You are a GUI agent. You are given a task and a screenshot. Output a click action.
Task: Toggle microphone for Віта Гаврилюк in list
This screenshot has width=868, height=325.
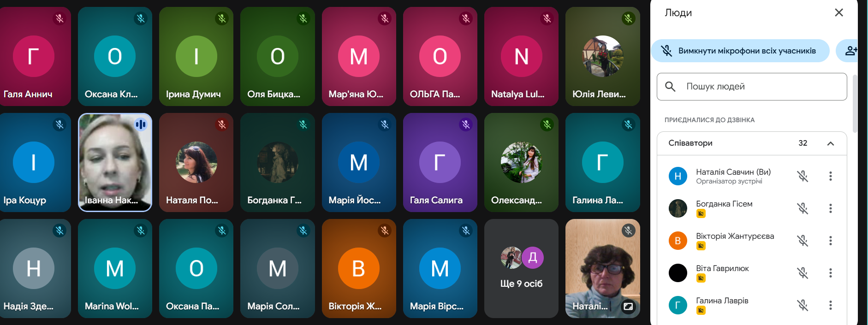point(803,273)
